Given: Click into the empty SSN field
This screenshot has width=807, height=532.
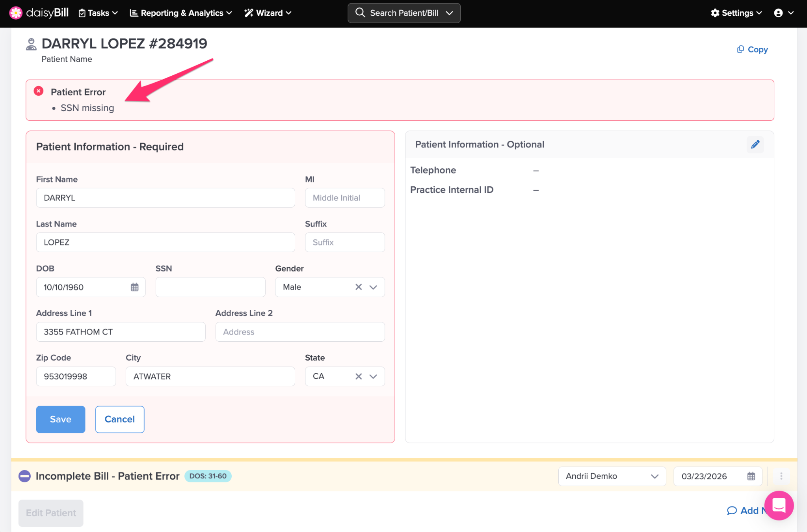Looking at the screenshot, I should [210, 287].
